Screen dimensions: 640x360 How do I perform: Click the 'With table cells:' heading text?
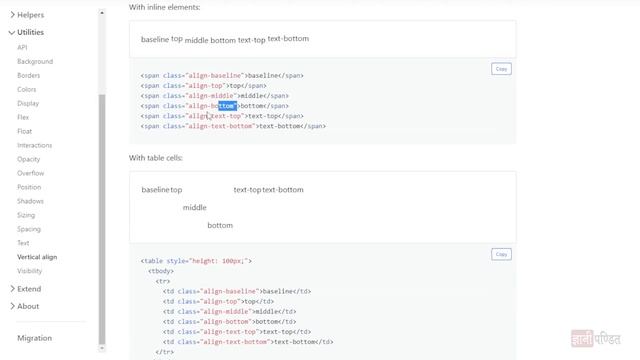click(156, 158)
